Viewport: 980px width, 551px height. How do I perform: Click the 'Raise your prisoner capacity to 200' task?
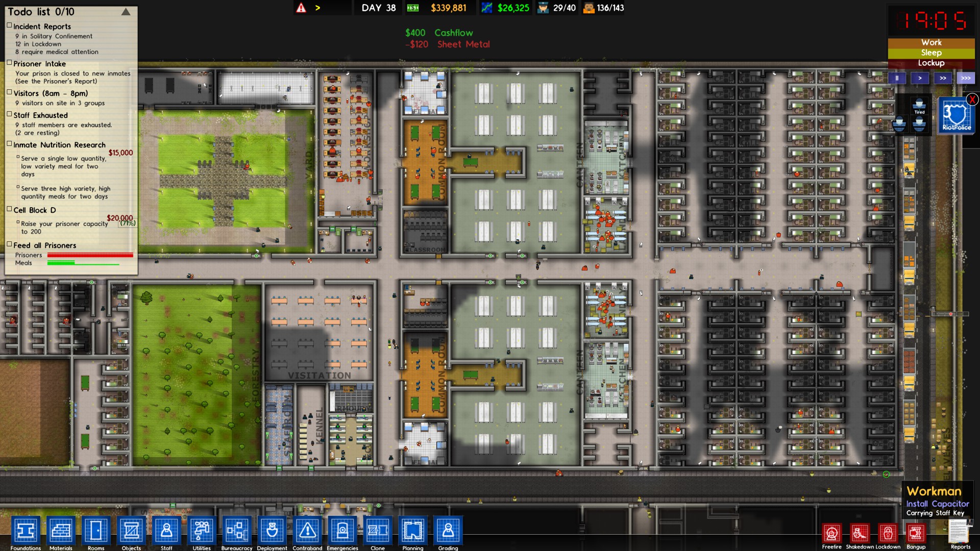point(64,228)
